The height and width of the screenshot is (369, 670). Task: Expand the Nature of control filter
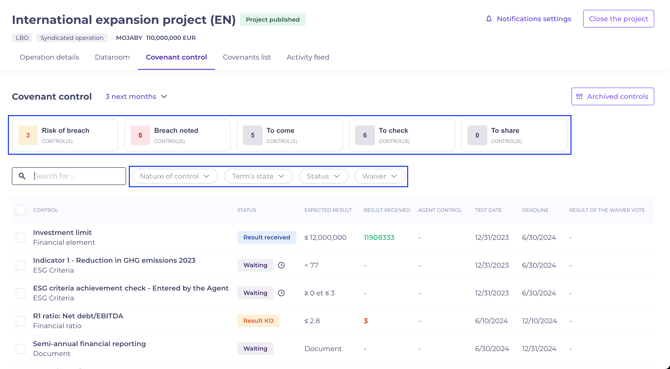[x=175, y=176]
